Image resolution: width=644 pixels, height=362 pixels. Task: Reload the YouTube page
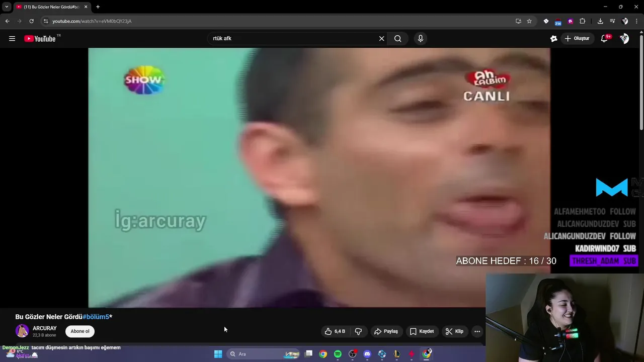(31, 21)
